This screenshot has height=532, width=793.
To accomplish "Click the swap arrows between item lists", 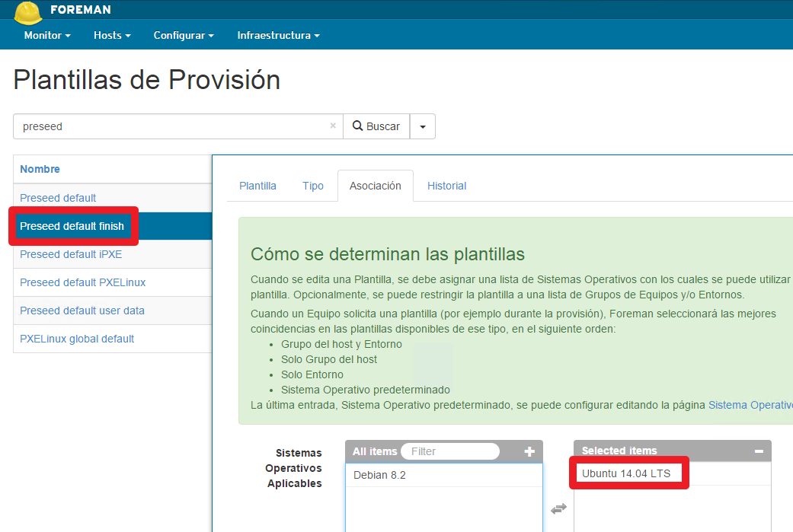I will pos(559,508).
